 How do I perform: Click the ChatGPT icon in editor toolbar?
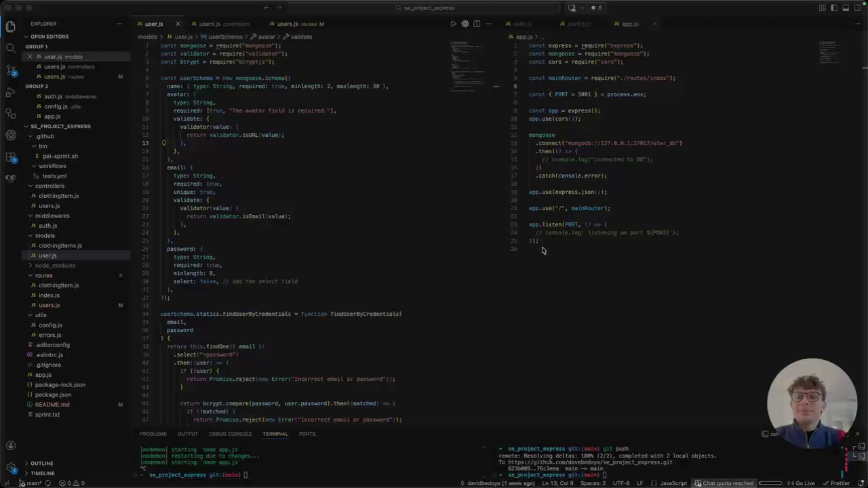465,24
